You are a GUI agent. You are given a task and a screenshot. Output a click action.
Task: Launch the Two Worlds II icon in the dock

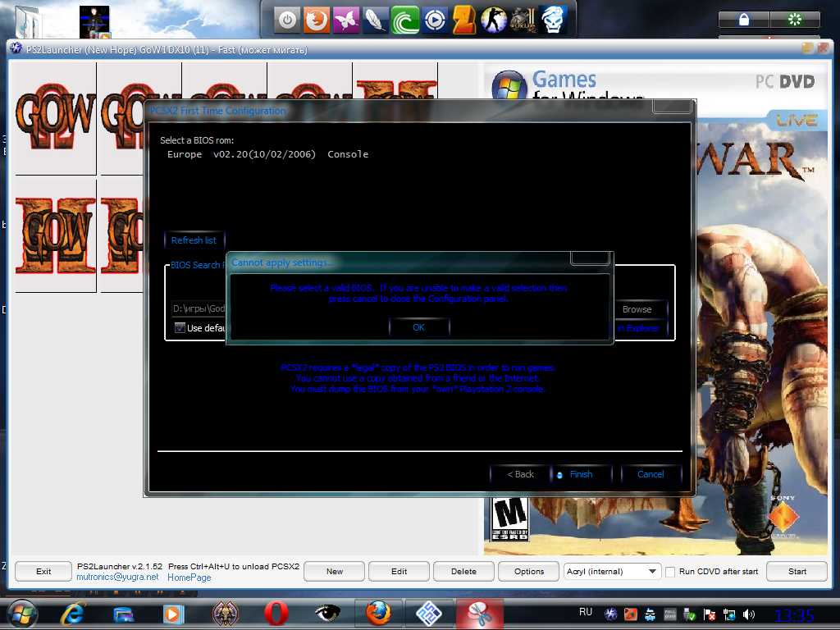(x=523, y=21)
